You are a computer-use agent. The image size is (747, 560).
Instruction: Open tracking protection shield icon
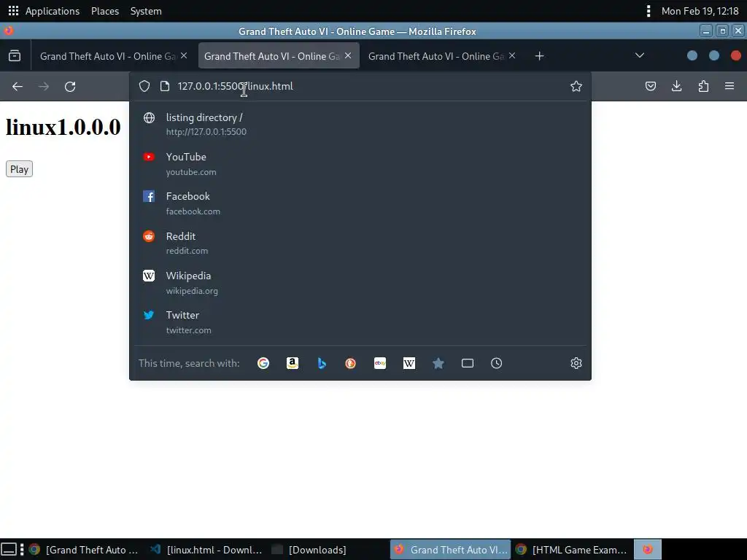pyautogui.click(x=144, y=86)
